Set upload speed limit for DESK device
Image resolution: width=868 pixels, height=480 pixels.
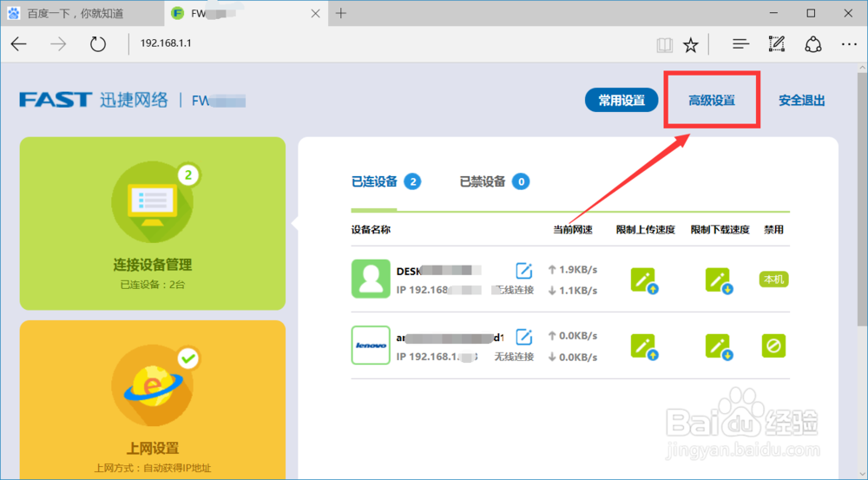(x=644, y=280)
